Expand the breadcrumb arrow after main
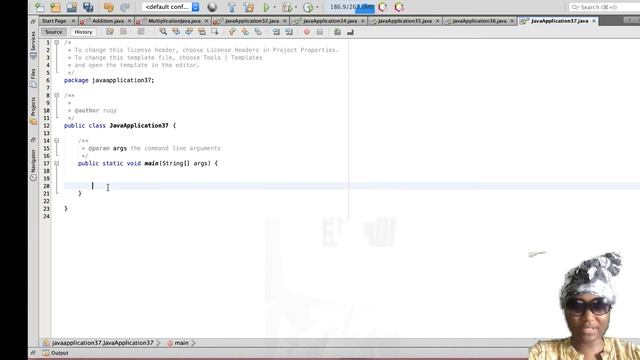The width and height of the screenshot is (640, 360). [x=193, y=343]
